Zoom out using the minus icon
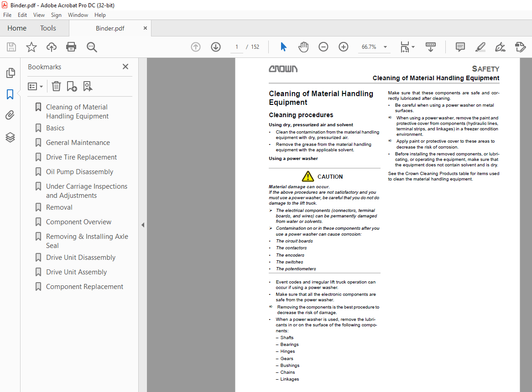This screenshot has width=532, height=392. pyautogui.click(x=323, y=47)
